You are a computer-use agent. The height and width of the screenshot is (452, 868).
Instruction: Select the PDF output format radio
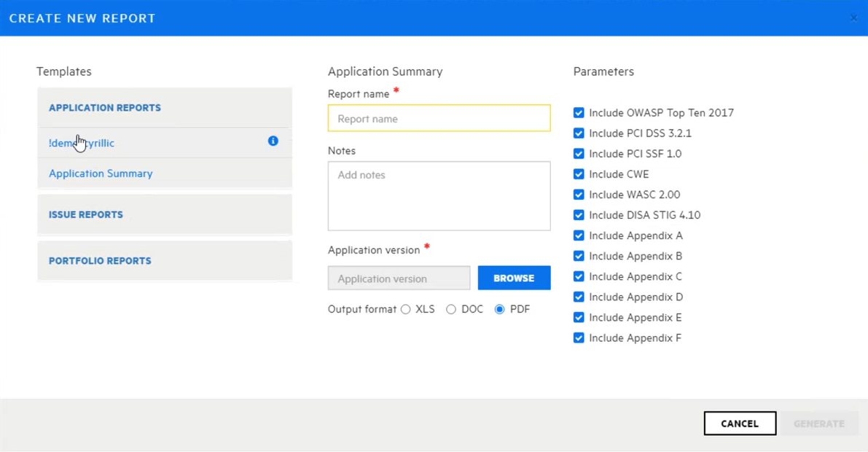click(x=499, y=309)
